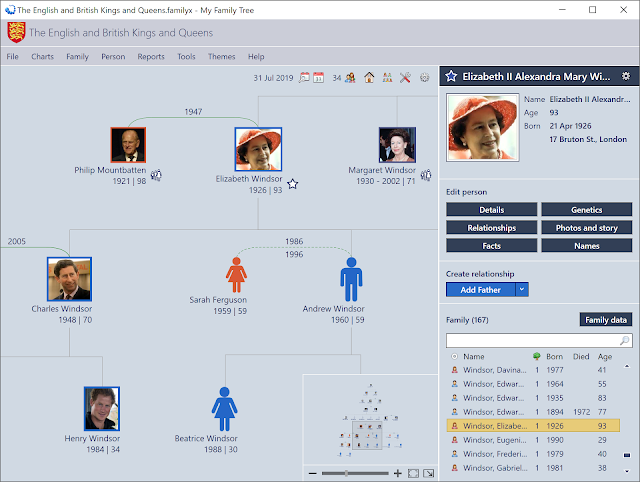Select Sarah Ferguson female figure icon
640x482 pixels.
[x=236, y=275]
